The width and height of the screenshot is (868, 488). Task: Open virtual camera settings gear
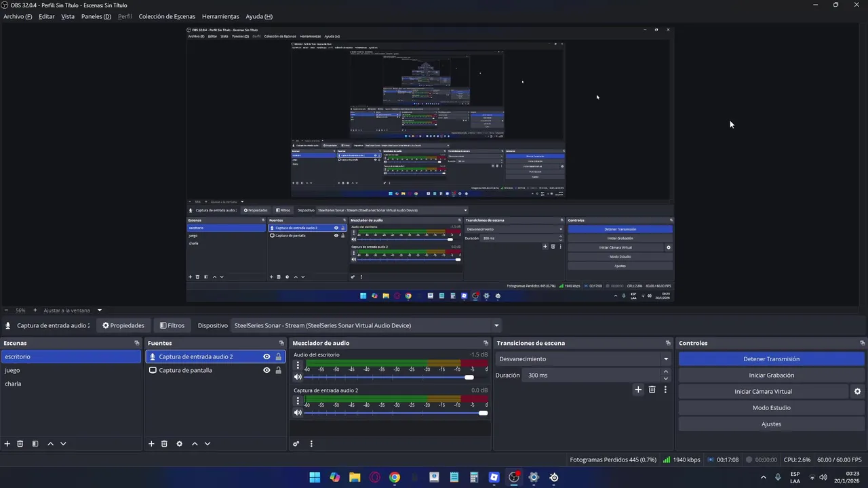click(x=857, y=392)
